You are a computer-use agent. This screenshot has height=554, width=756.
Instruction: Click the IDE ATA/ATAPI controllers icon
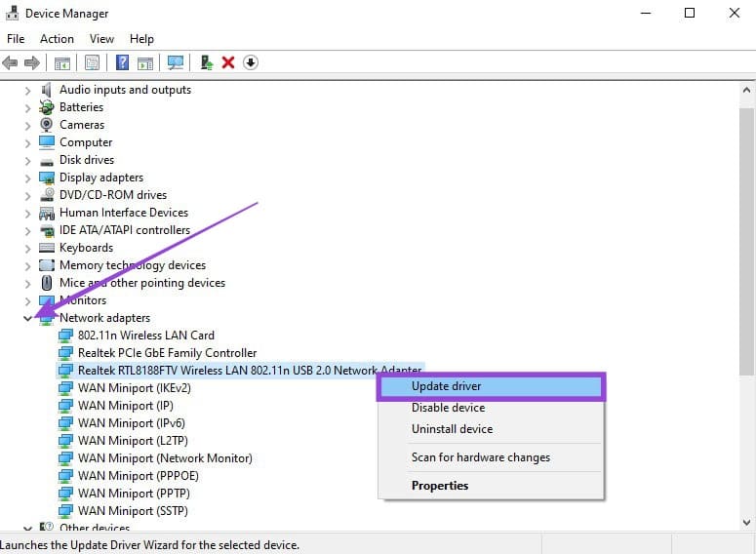click(x=47, y=230)
